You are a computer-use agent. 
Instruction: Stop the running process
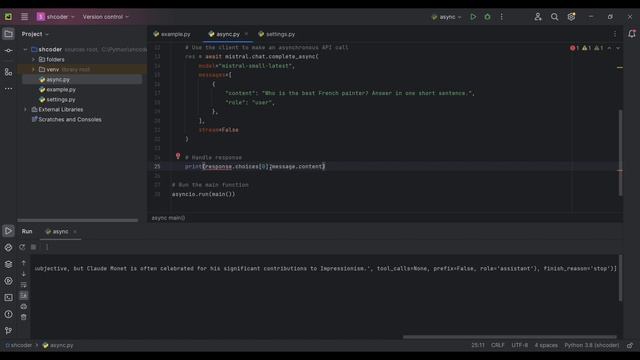click(33, 247)
